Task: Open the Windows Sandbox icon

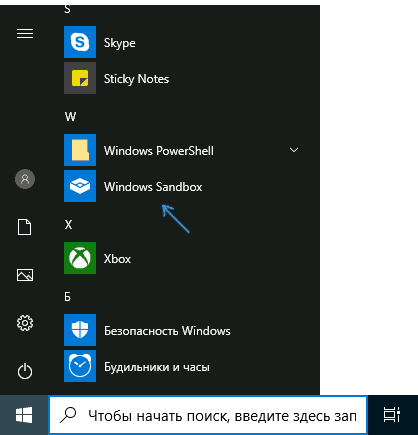Action: 80,186
